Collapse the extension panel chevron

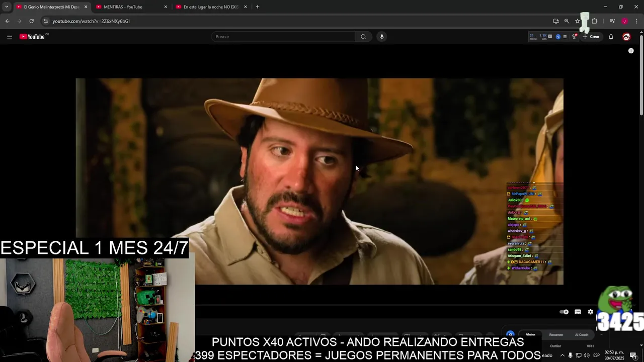click(x=601, y=335)
